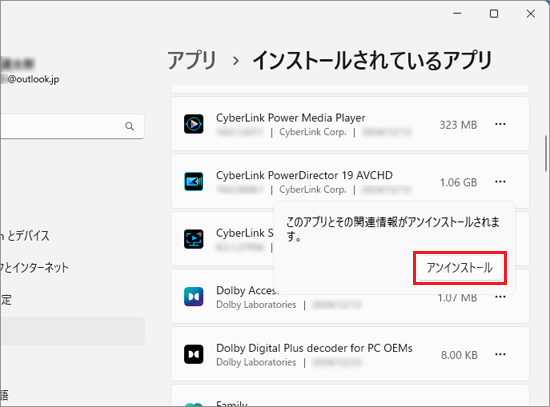Close the Settings window
Viewport: 550px width, 407px height.
[531, 14]
